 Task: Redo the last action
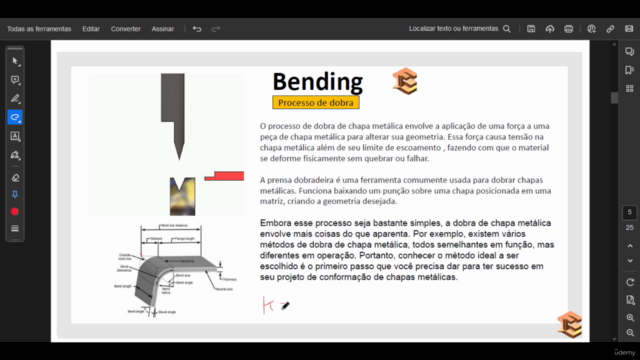coord(216,29)
